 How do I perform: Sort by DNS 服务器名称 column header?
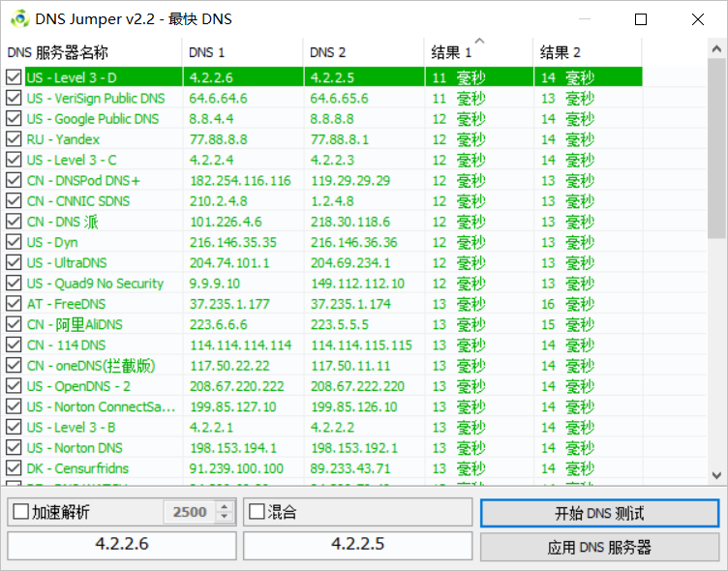[92, 52]
